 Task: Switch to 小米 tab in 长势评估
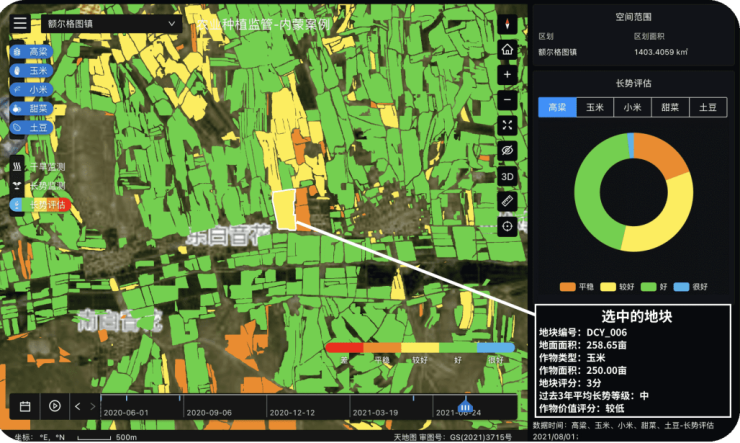pyautogui.click(x=632, y=107)
